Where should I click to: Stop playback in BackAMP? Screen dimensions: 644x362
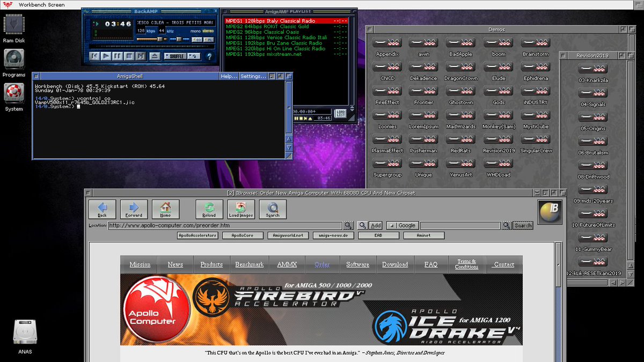coord(129,56)
